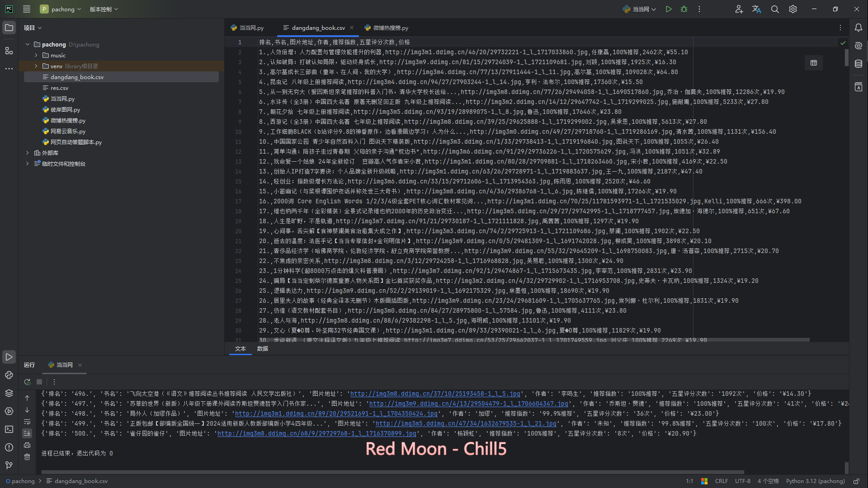Viewport: 868px width, 488px height.
Task: Open the Terminal tool window
Action: (9, 429)
